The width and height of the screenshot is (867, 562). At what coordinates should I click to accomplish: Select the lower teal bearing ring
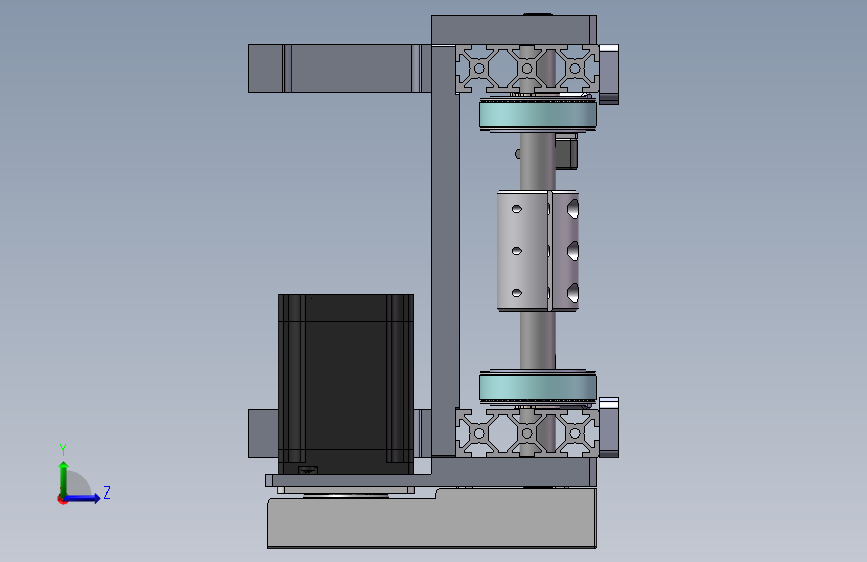537,387
